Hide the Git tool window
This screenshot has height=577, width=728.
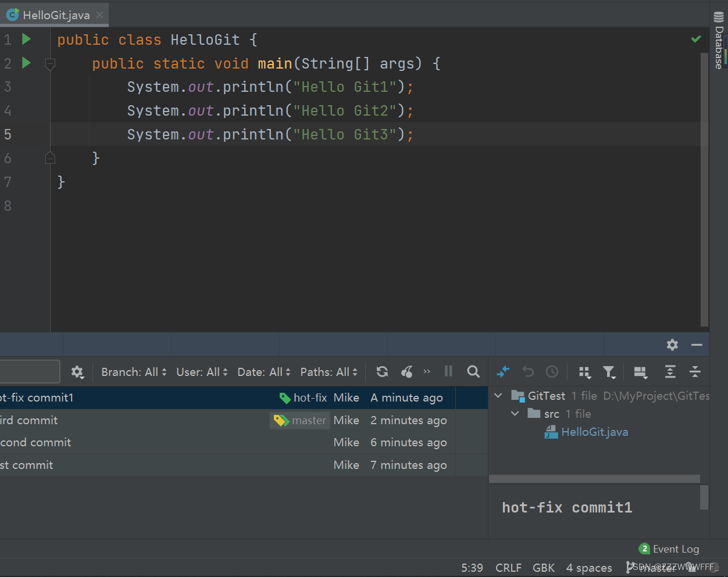[x=697, y=345]
